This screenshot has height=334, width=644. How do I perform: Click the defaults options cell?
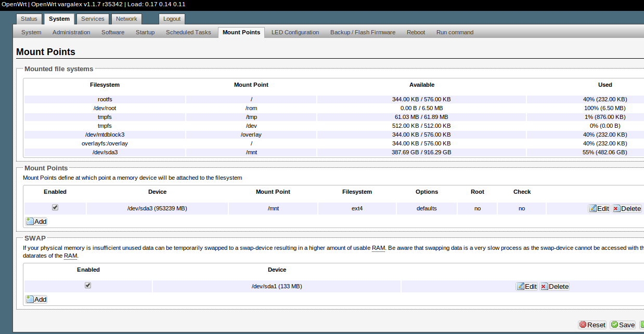click(x=427, y=208)
